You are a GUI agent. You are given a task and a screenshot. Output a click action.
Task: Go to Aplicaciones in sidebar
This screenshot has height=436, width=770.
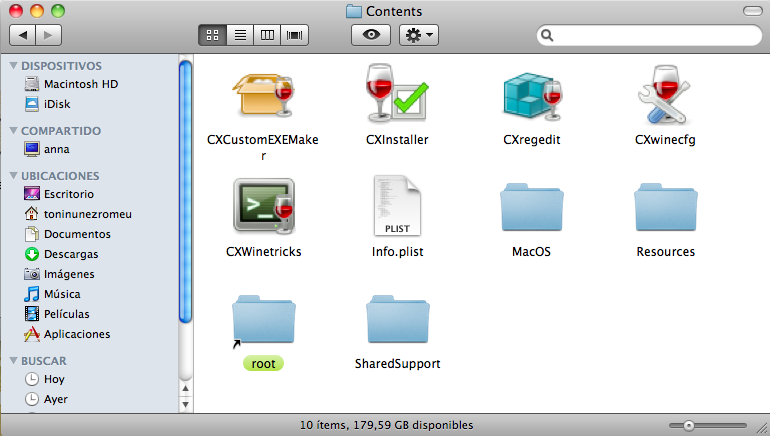tap(67, 334)
